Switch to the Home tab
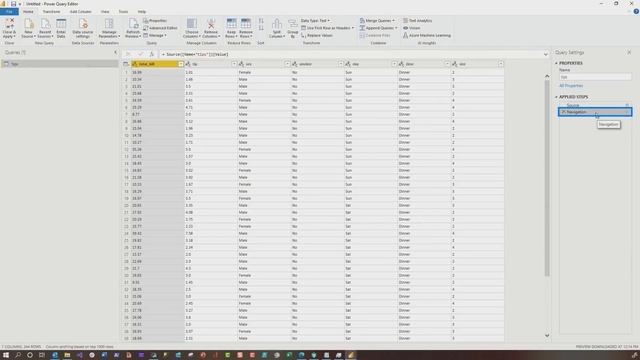The image size is (640, 360). click(x=28, y=12)
